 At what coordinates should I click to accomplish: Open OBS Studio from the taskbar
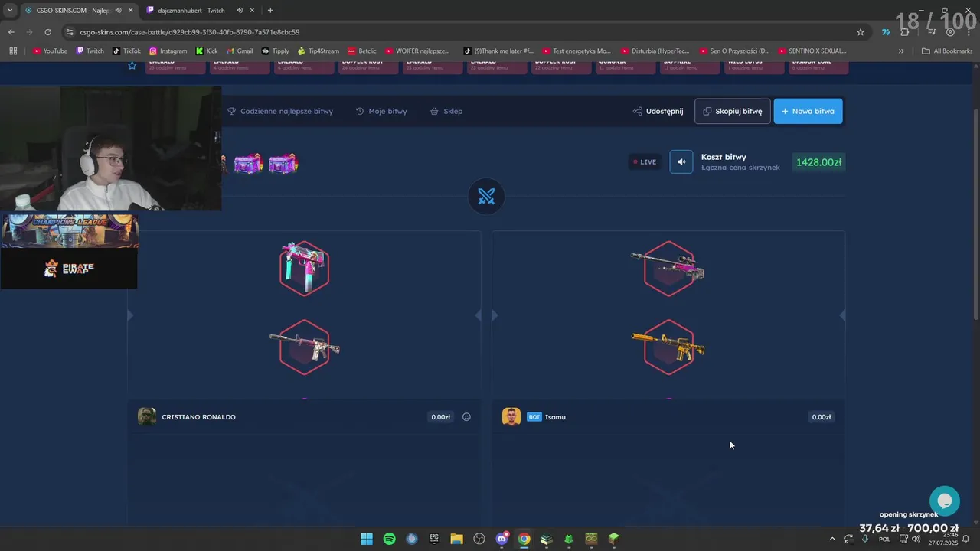coord(479,539)
